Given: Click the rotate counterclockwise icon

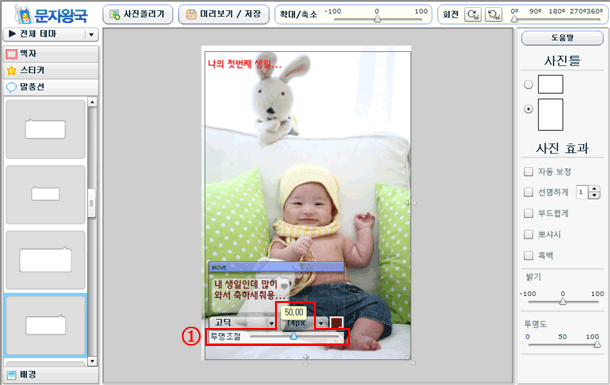Looking at the screenshot, I should tap(493, 14).
